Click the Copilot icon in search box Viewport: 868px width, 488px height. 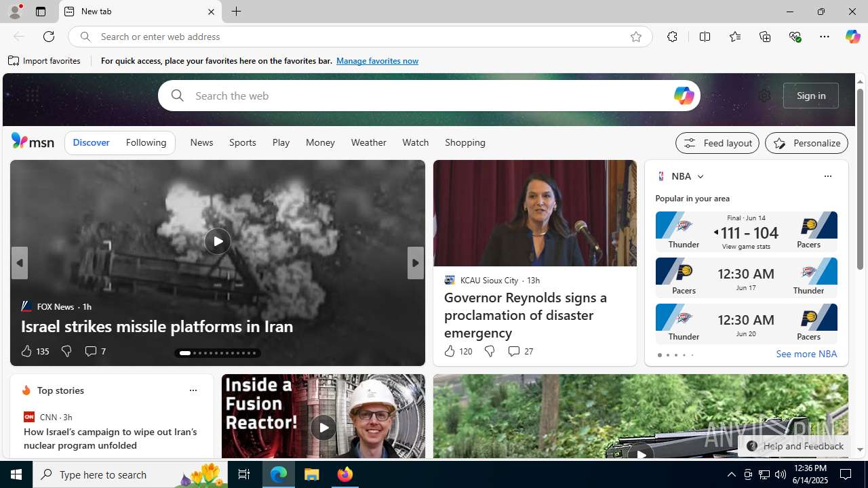click(x=684, y=96)
